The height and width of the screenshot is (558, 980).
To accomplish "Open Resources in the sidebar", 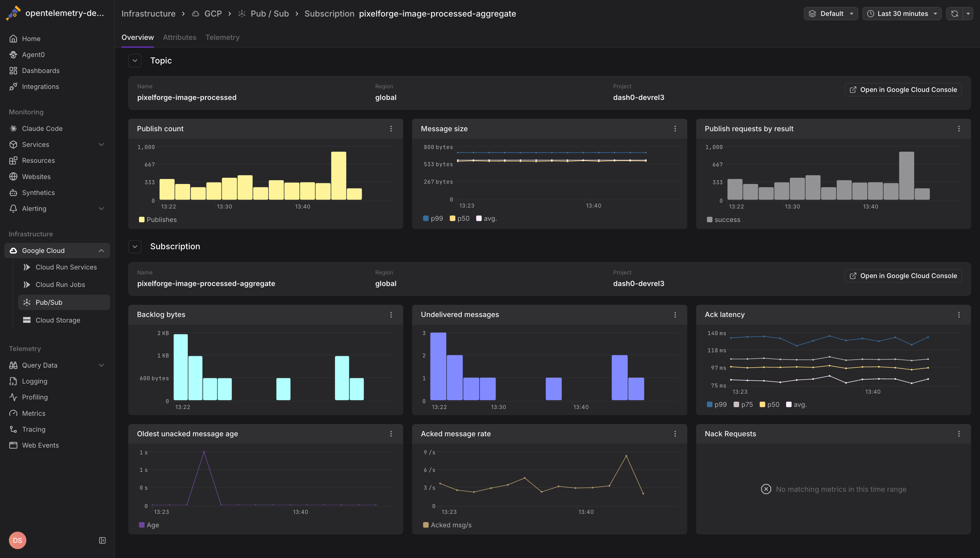I will coord(57,161).
